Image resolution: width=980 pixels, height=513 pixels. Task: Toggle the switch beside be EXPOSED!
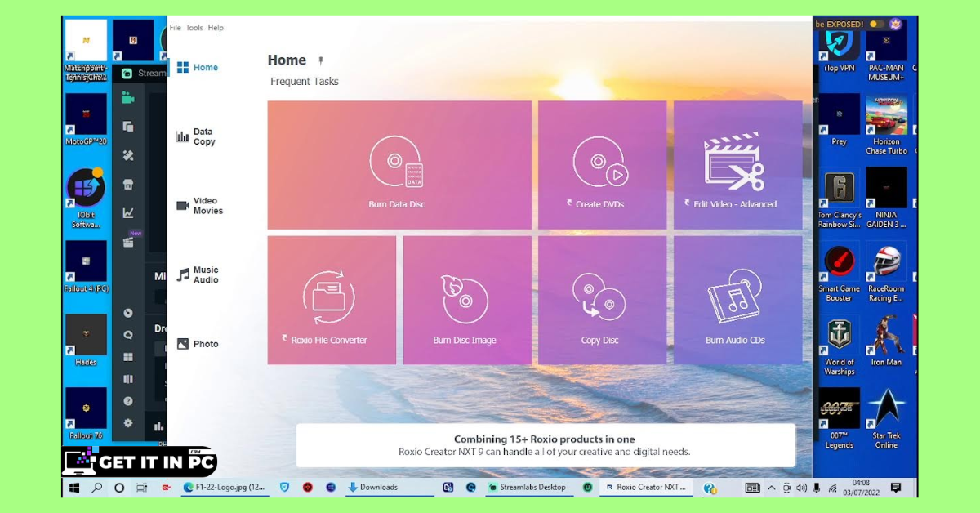pyautogui.click(x=877, y=24)
